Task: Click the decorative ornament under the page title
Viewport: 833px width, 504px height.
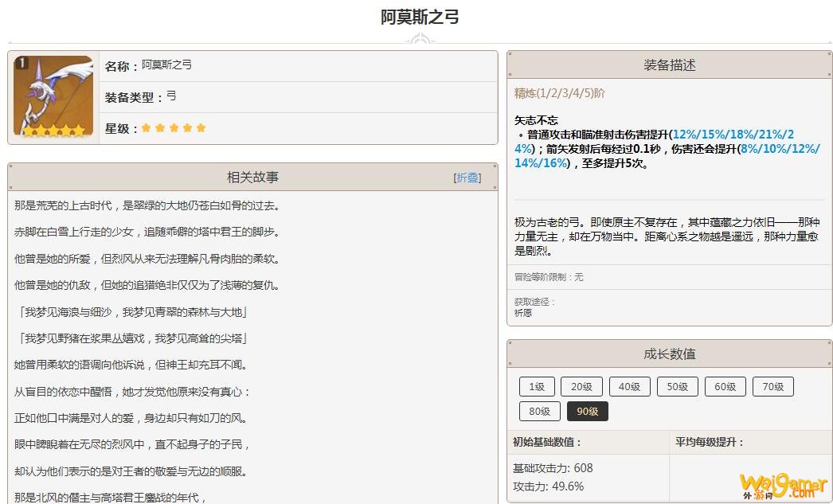Action: 419,40
